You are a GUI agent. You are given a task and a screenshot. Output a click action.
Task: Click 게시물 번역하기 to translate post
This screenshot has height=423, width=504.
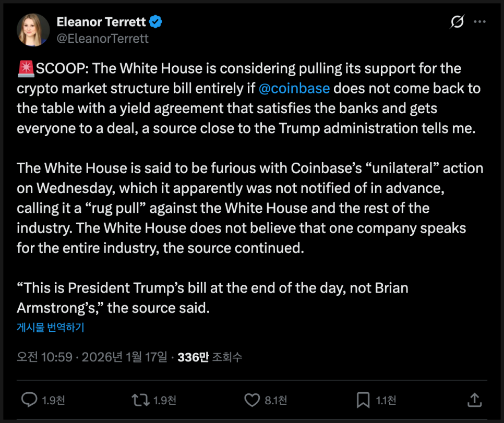pos(51,328)
